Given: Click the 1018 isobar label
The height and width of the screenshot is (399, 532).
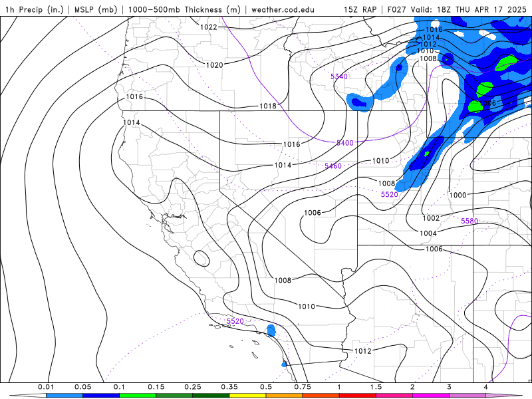Looking at the screenshot, I should pos(268,106).
